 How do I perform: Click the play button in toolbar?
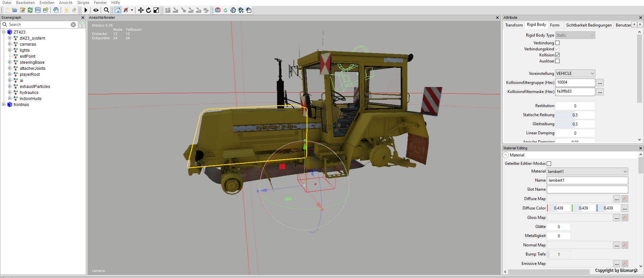coord(86,10)
